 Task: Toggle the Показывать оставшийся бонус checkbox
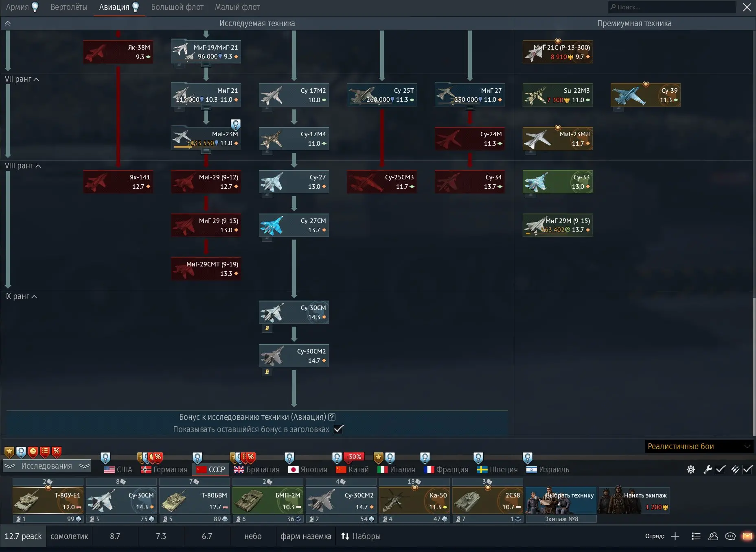[x=338, y=429]
